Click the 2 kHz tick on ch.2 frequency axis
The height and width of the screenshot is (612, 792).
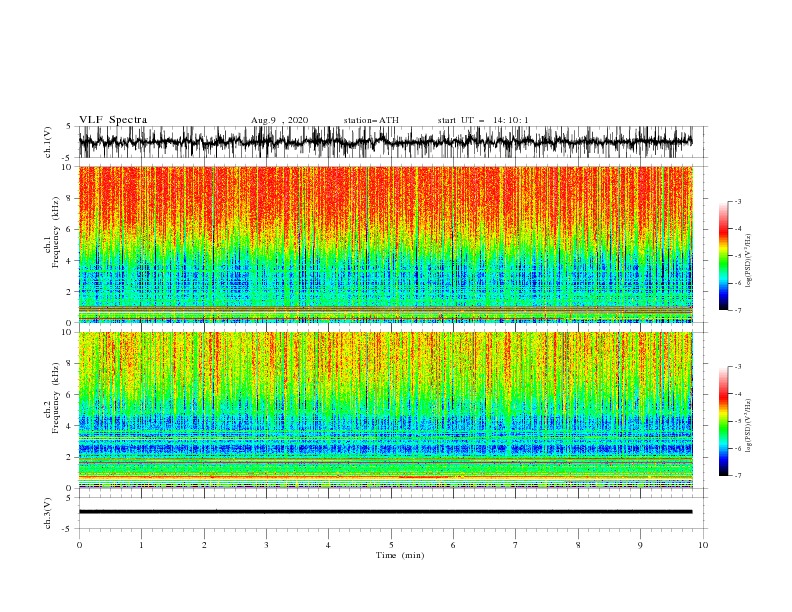point(70,457)
